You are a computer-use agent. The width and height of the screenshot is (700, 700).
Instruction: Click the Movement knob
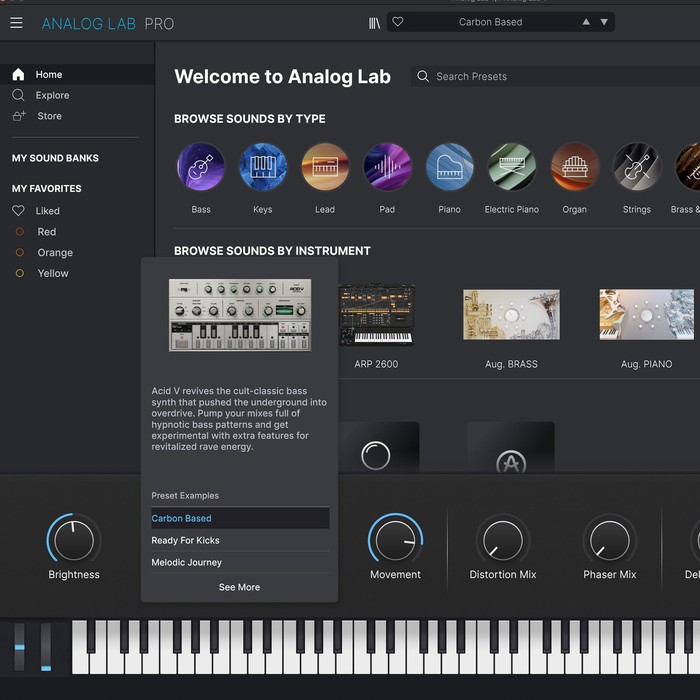[395, 540]
